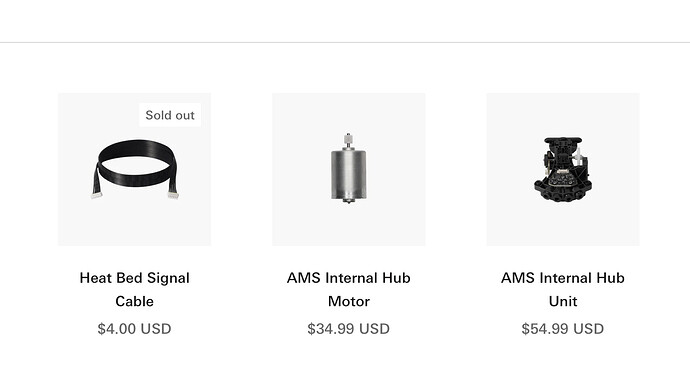This screenshot has height=369, width=690.
Task: Click the $4.00 USD price
Action: pyautogui.click(x=135, y=329)
